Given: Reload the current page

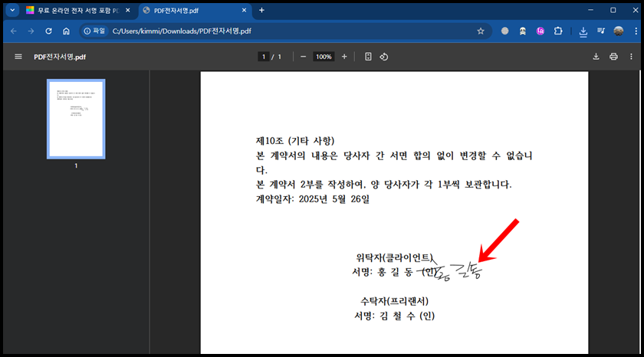Looking at the screenshot, I should click(x=48, y=31).
